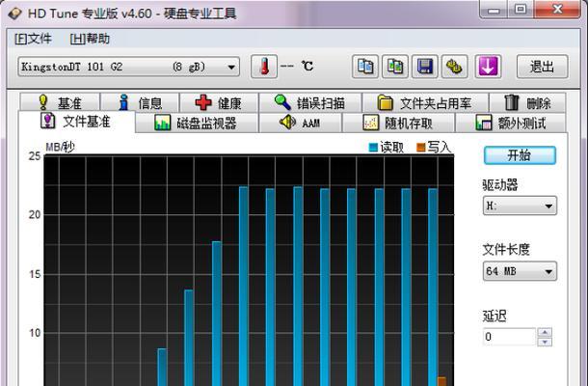Decrease 延迟 with the down spinner

click(545, 342)
